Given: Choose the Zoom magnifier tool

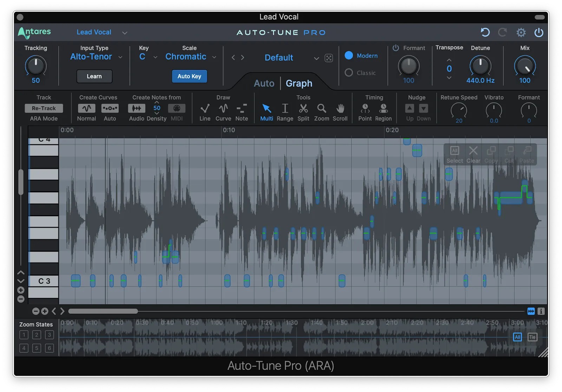Looking at the screenshot, I should point(321,108).
